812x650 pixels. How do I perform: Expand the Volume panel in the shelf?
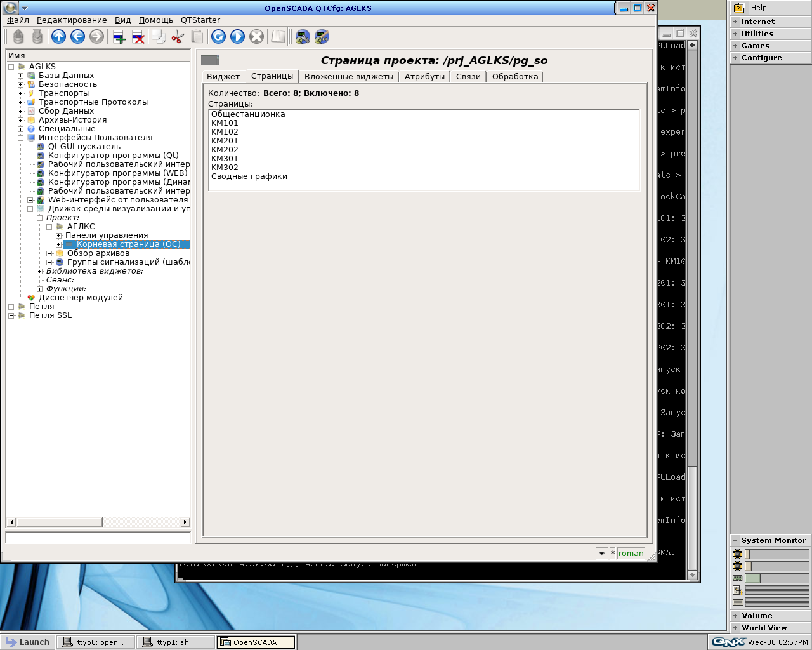[x=735, y=616]
